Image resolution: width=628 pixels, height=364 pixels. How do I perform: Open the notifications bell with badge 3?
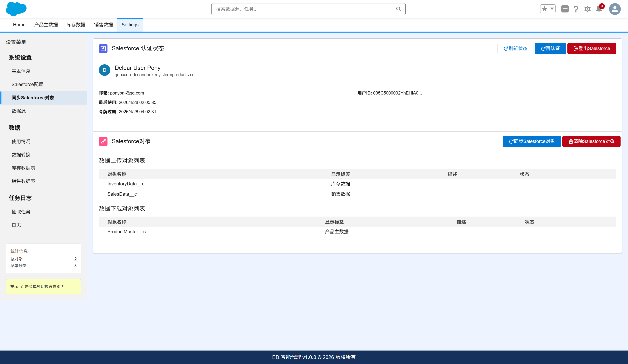(x=599, y=9)
